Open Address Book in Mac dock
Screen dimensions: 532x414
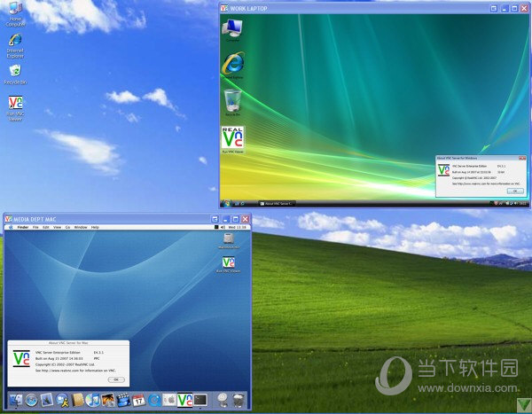[78, 401]
